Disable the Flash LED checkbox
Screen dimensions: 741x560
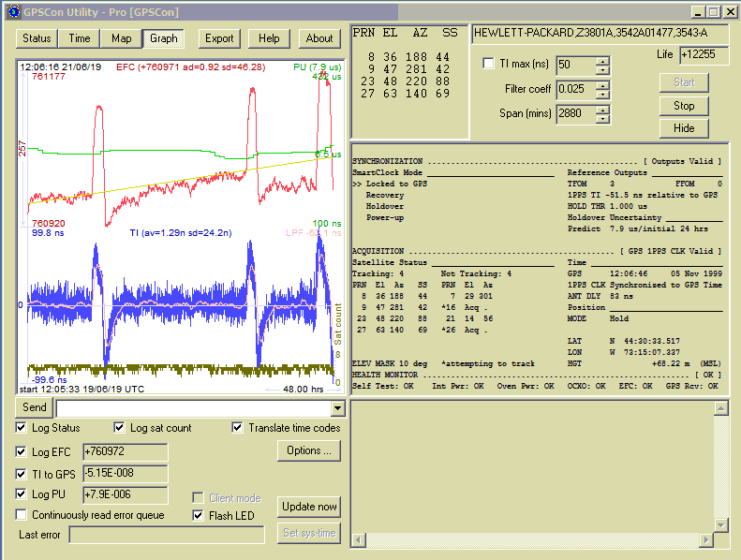coord(198,515)
